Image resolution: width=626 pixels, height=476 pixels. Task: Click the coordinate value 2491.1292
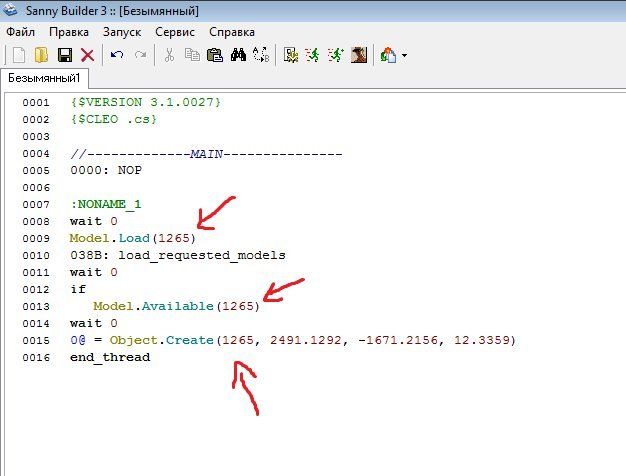coord(306,340)
